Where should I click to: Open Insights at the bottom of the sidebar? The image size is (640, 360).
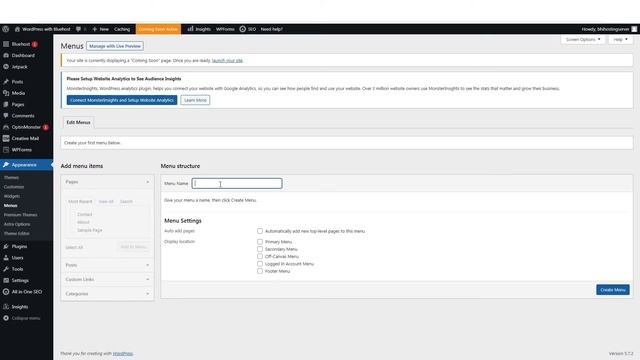(20, 307)
